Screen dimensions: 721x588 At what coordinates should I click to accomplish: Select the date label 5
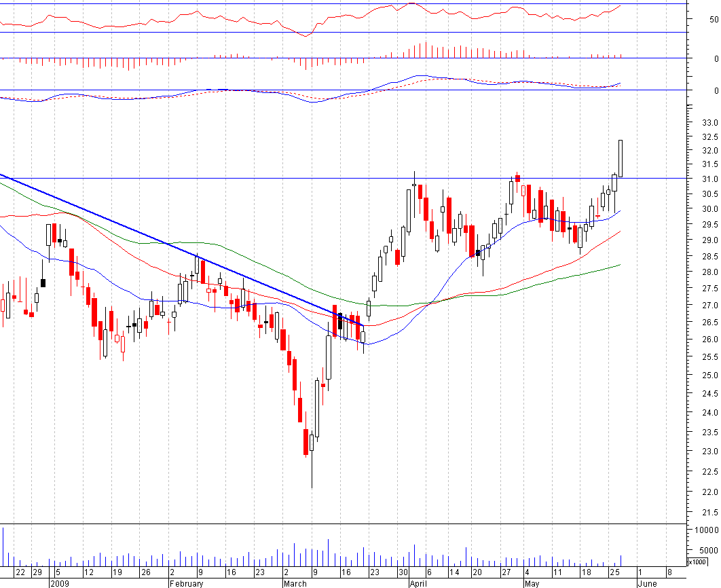[x=58, y=572]
